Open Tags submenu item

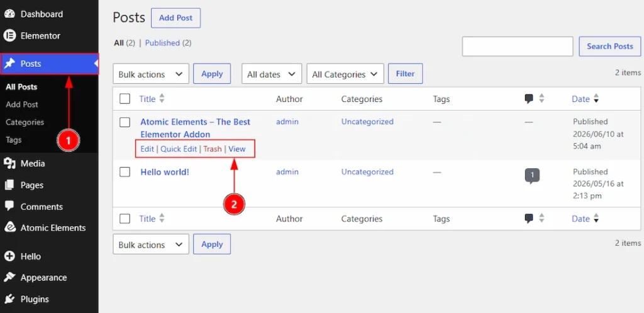point(14,140)
